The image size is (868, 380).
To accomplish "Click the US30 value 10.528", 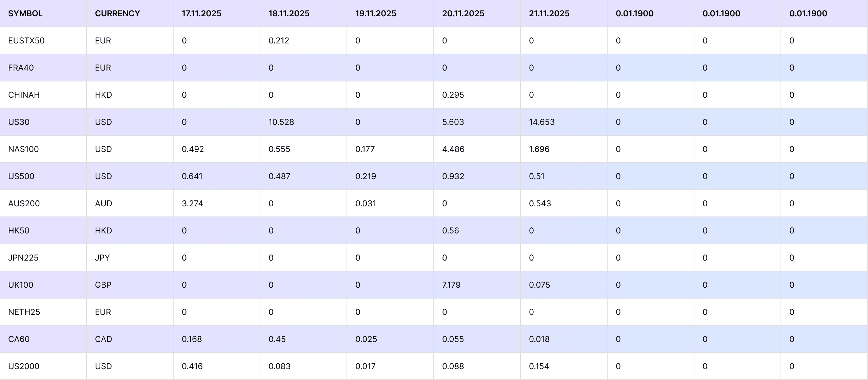I will (281, 122).
